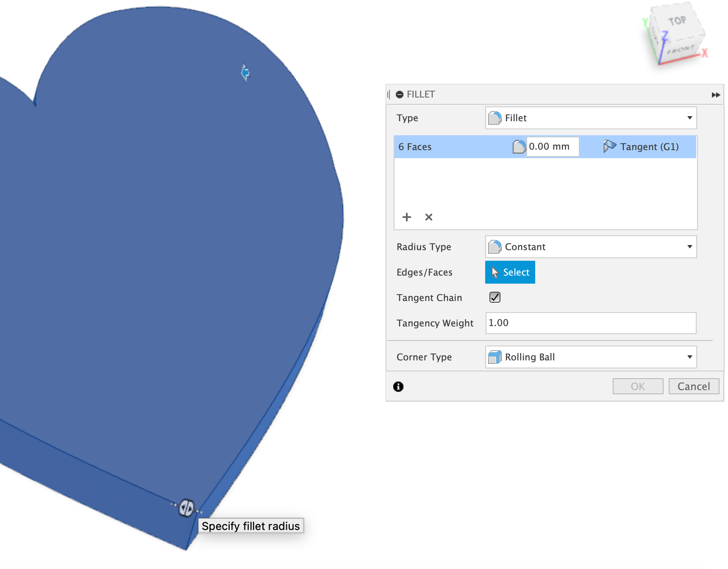Open the Tangent (G1) continuity dropdown
The height and width of the screenshot is (569, 728).
pos(641,147)
